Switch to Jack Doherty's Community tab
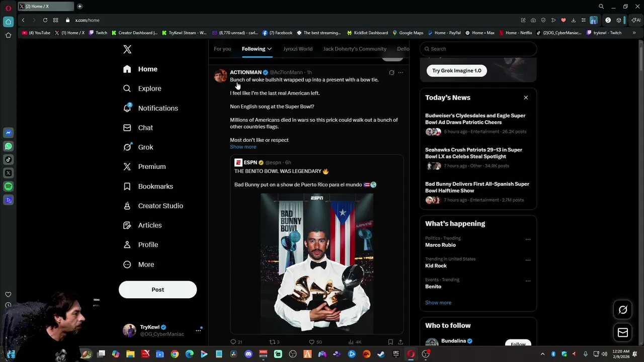Screen dimensions: 644x362 pyautogui.click(x=355, y=49)
